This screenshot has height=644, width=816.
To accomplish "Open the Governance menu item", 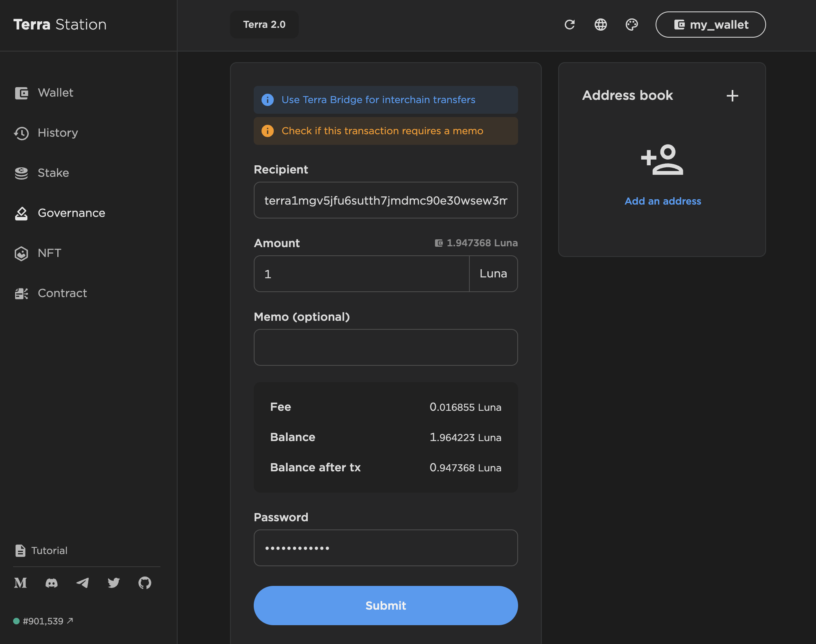I will click(71, 213).
